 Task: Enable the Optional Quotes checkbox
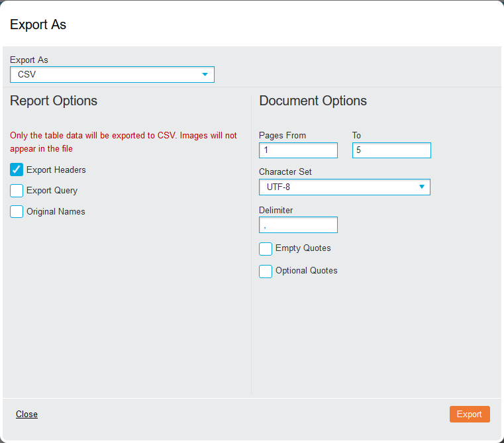coord(266,271)
